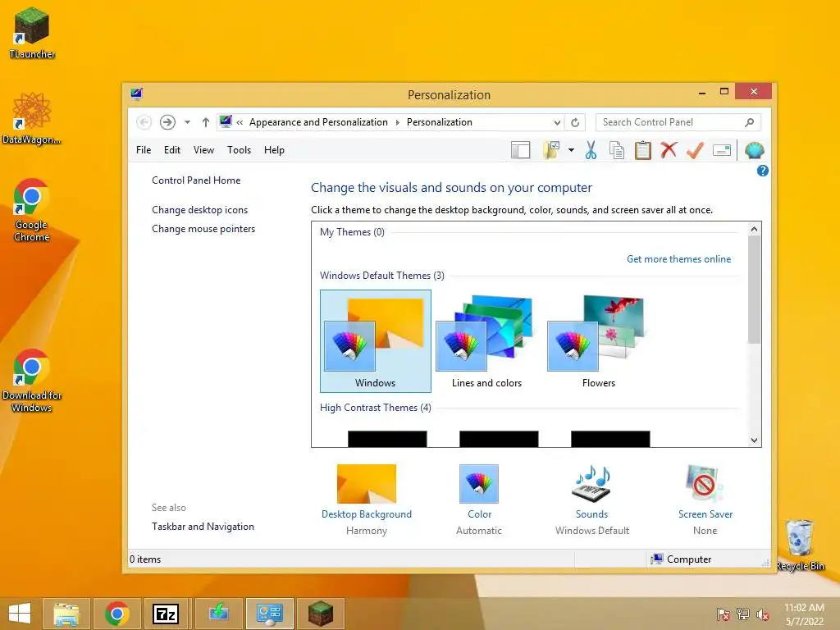Viewport: 840px width, 630px height.
Task: Click the Forward navigation arrow
Action: click(167, 122)
